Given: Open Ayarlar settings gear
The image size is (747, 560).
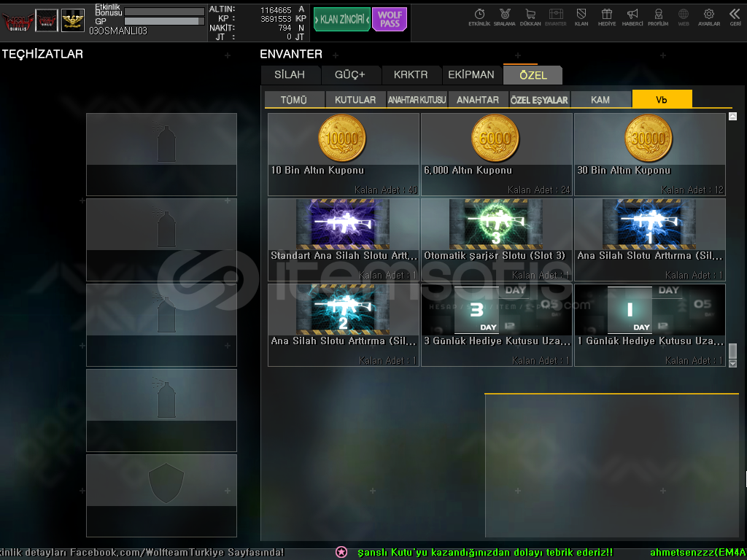Looking at the screenshot, I should (x=709, y=17).
